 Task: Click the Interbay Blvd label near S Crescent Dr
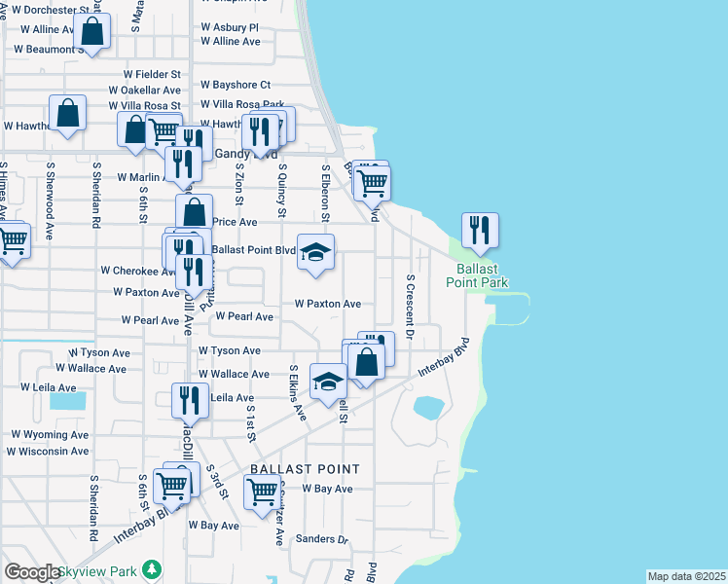pos(444,357)
